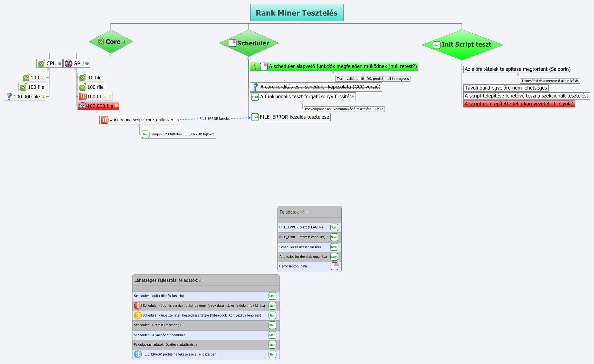This screenshot has width=594, height=364.
Task: Collapse the Feladatok panel with its minus control
Action: [x=307, y=212]
